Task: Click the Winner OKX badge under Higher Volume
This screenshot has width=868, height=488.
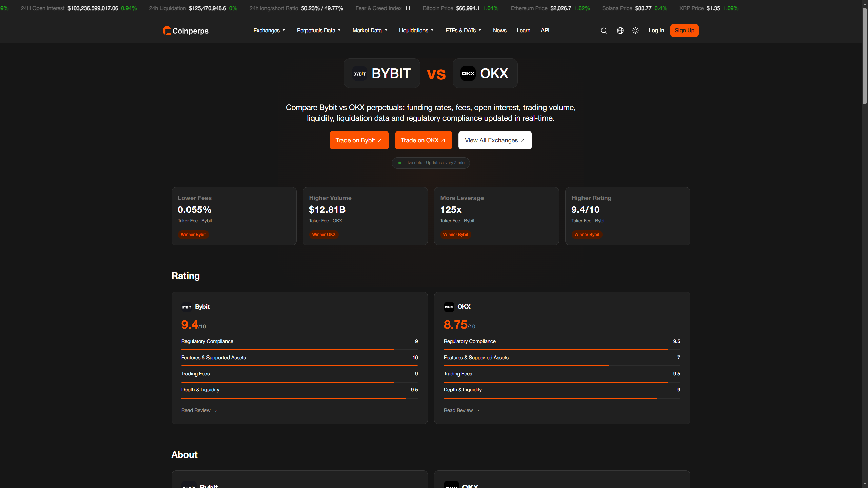Action: coord(324,235)
